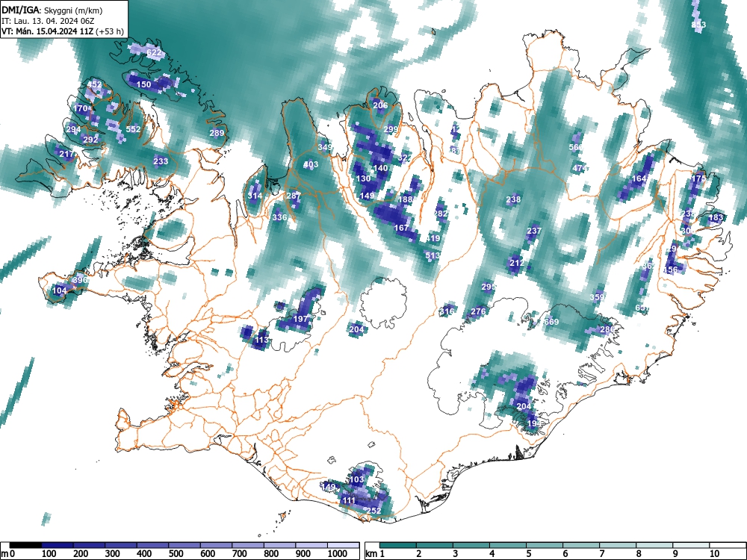Click the '(+53 h)' forecast offset text

click(110, 32)
